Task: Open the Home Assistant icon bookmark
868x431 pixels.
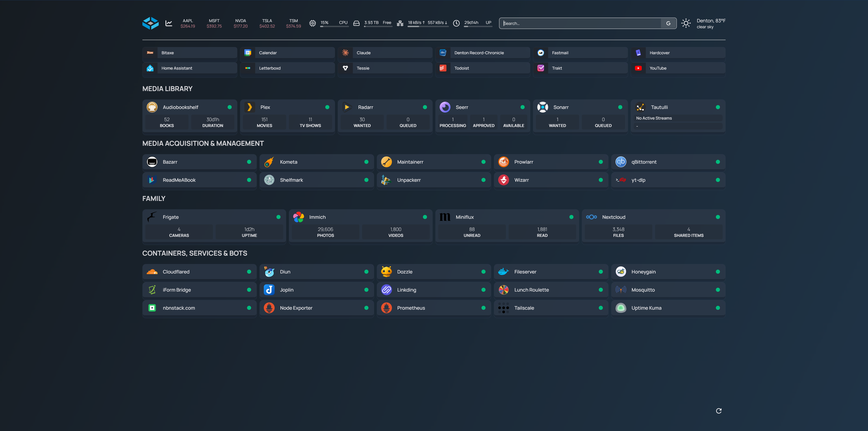Action: click(150, 68)
